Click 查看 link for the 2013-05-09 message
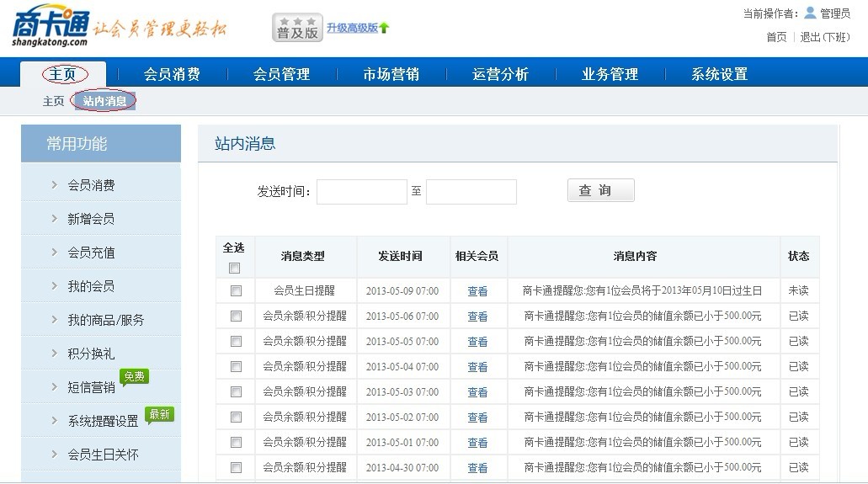Viewport: 868px width, 484px height. [x=477, y=291]
